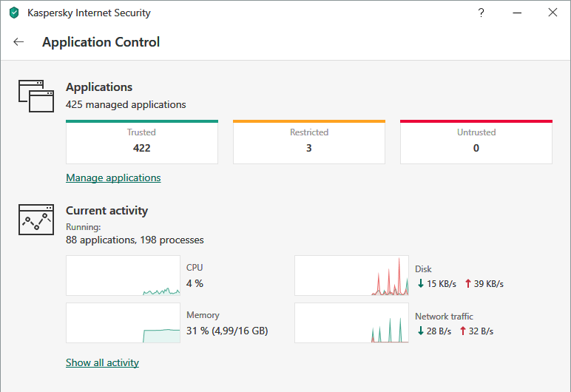The width and height of the screenshot is (571, 392).
Task: Click the red Untrusted color bar
Action: (x=476, y=121)
